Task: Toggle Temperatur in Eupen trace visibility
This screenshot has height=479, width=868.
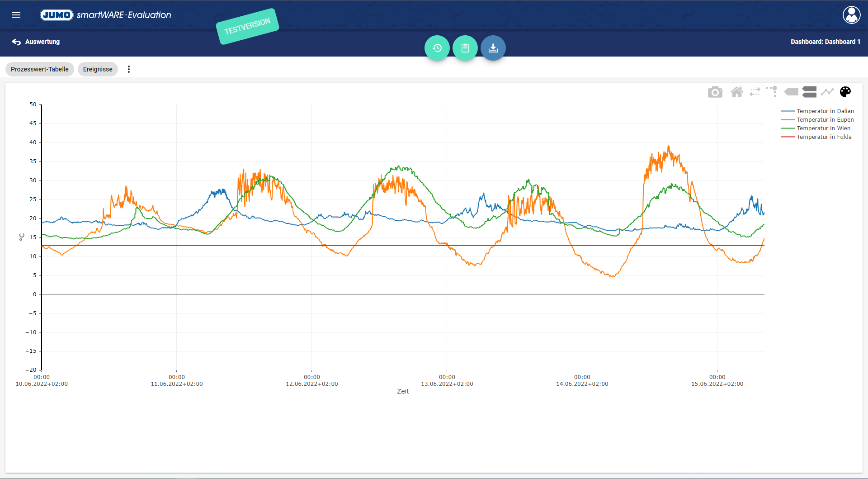Action: coord(825,120)
